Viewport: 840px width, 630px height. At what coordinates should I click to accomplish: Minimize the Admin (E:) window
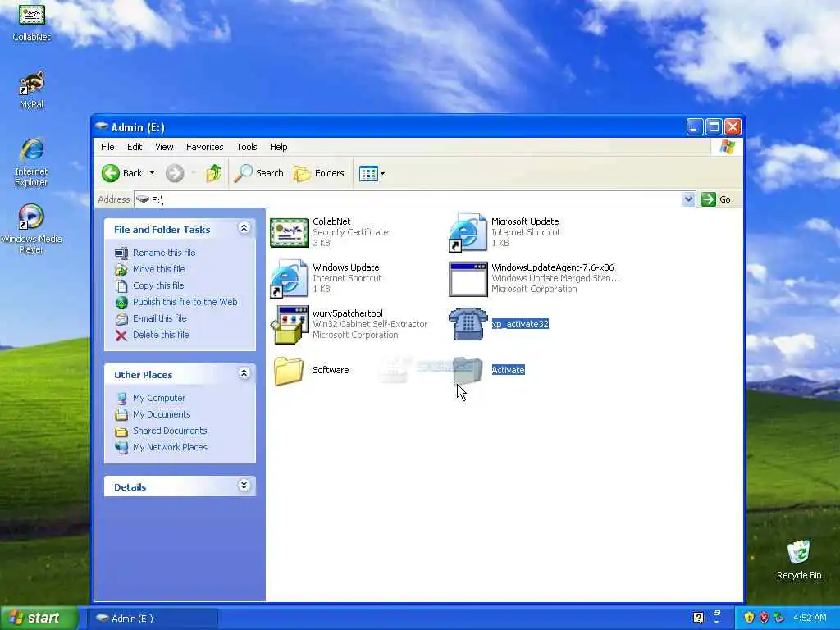tap(694, 127)
